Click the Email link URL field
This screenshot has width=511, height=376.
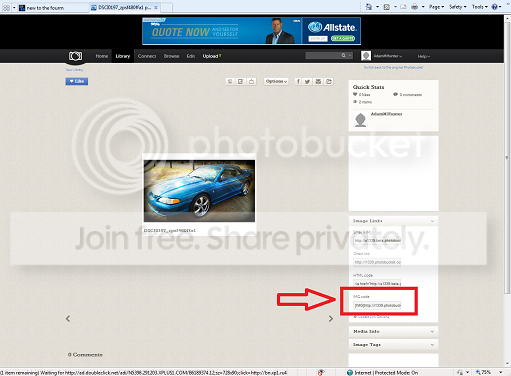pyautogui.click(x=377, y=240)
